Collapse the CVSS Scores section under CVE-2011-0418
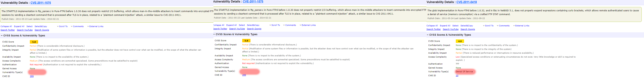This screenshot has width=644, height=78. (x=428, y=35)
